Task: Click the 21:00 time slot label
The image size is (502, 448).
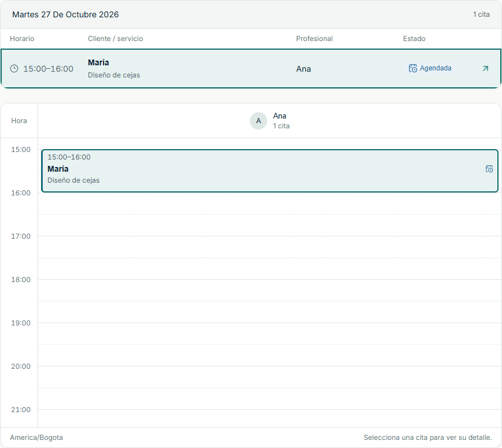Action: (21, 410)
